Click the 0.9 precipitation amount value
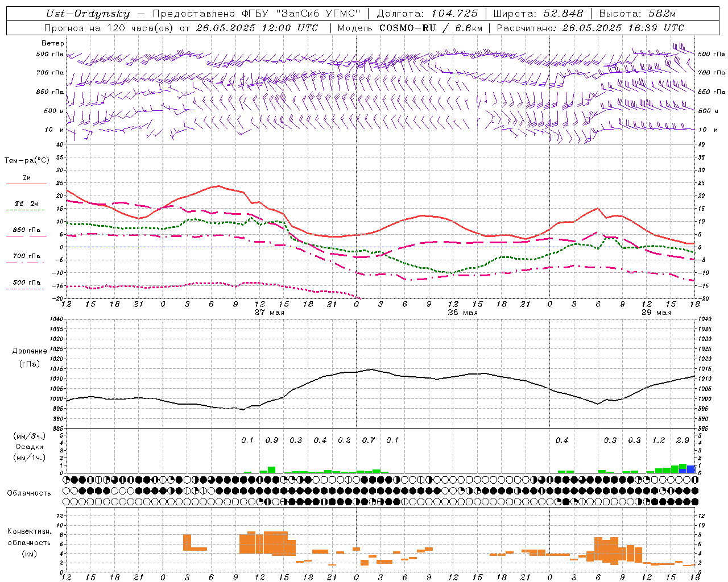Screen dimensions: 728x582 click(x=272, y=440)
